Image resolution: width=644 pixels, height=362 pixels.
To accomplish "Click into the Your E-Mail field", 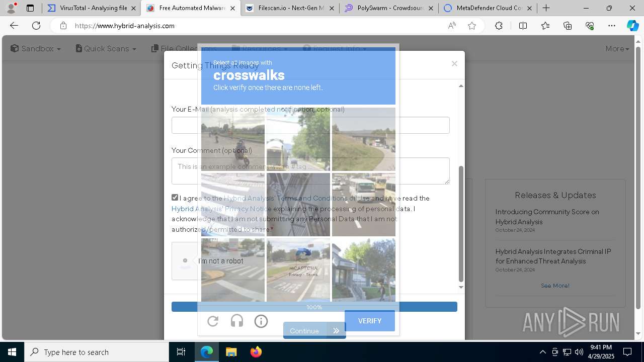I will [x=310, y=125].
